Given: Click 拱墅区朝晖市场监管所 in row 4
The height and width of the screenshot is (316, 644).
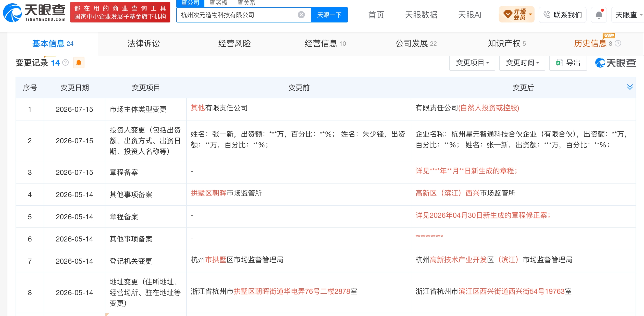Looking at the screenshot, I should pyautogui.click(x=226, y=193).
